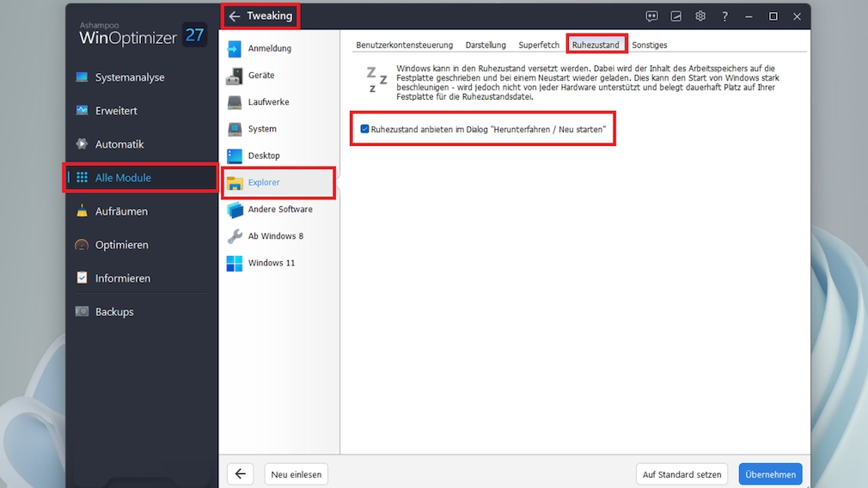Open settings gear in title bar

(x=700, y=16)
